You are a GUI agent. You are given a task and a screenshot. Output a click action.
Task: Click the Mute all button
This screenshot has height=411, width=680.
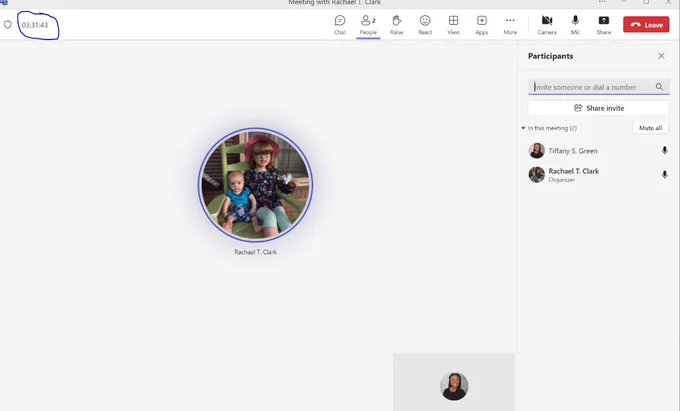(650, 128)
